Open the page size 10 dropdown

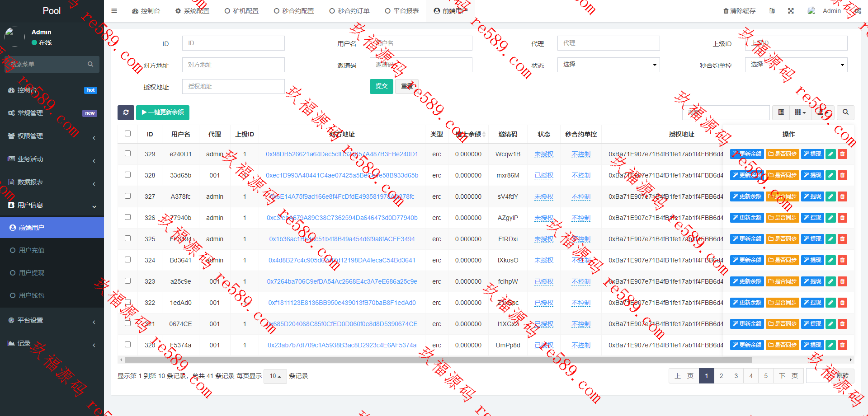(275, 376)
